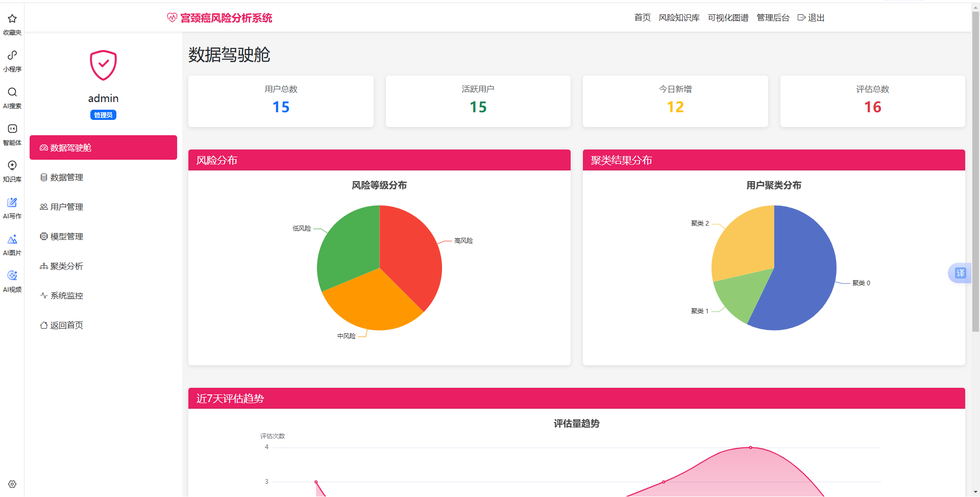Viewport: 980px width, 497px height.
Task: Go to 首页 in the top navigation
Action: coord(642,18)
